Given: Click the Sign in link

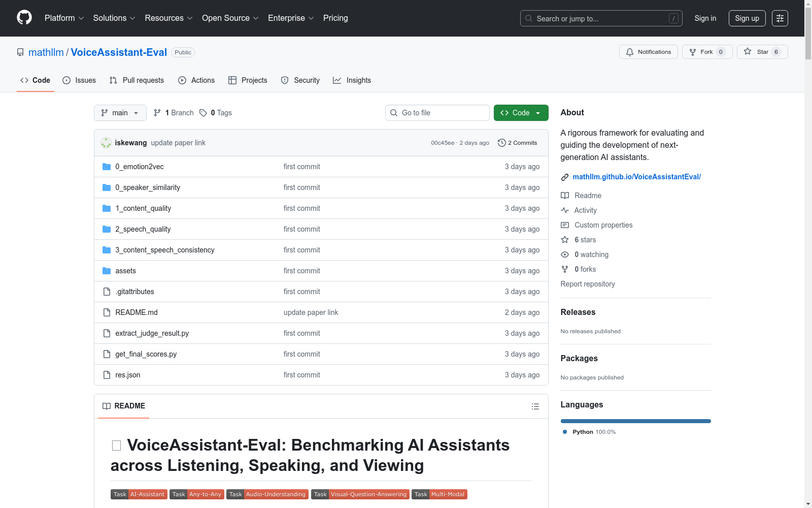Looking at the screenshot, I should pos(705,18).
